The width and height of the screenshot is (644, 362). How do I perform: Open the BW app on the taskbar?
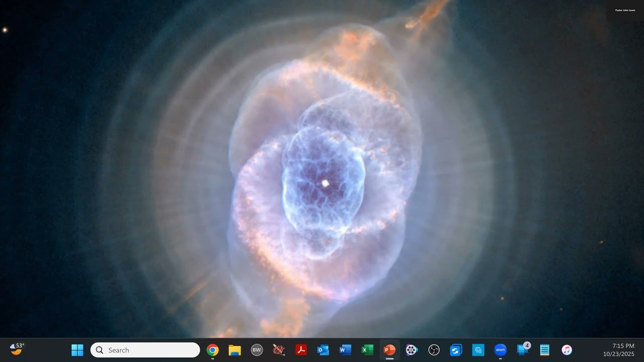point(257,350)
